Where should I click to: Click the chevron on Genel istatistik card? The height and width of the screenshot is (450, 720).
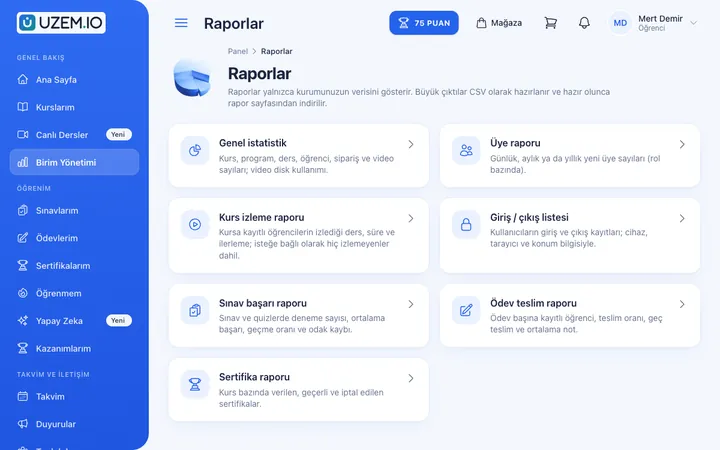coord(411,144)
